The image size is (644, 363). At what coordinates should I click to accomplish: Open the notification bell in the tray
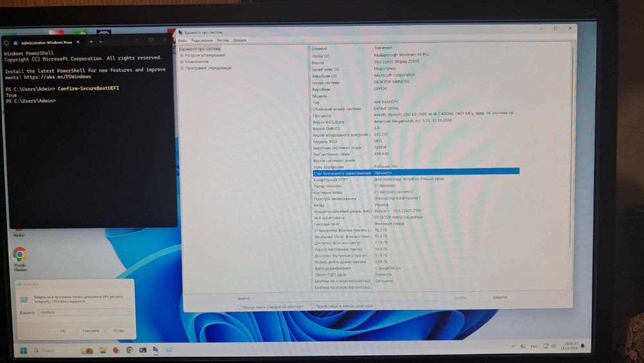582,346
